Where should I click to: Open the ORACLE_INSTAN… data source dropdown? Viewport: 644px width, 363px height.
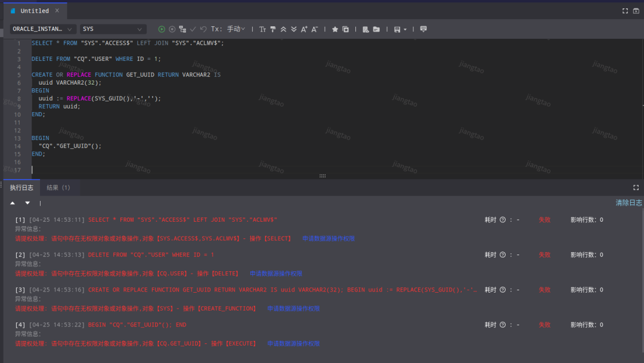[x=43, y=29]
